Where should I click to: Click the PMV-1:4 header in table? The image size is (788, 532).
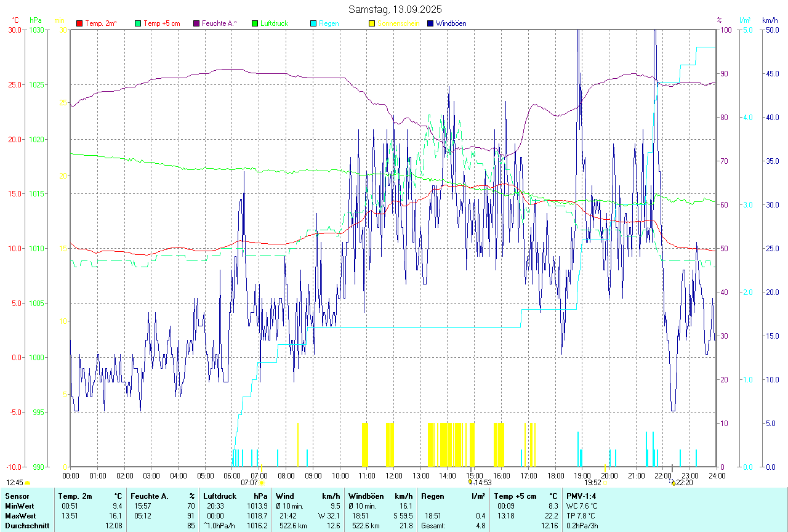coord(581,496)
